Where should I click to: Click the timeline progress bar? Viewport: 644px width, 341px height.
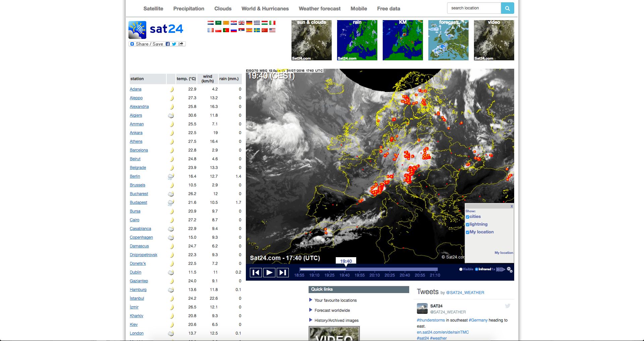[x=369, y=269]
